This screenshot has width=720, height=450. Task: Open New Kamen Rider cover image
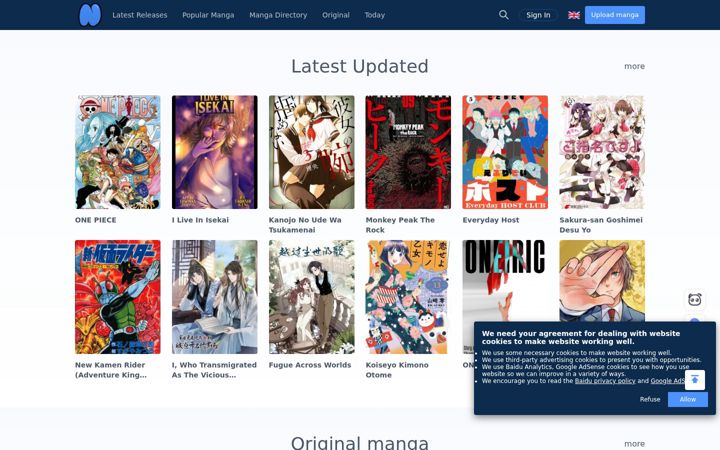[x=118, y=297]
